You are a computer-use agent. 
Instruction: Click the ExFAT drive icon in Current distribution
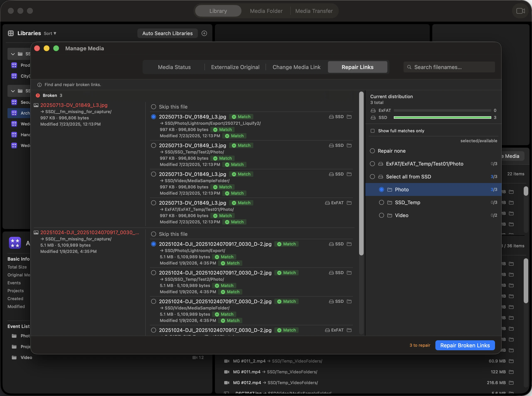[373, 110]
